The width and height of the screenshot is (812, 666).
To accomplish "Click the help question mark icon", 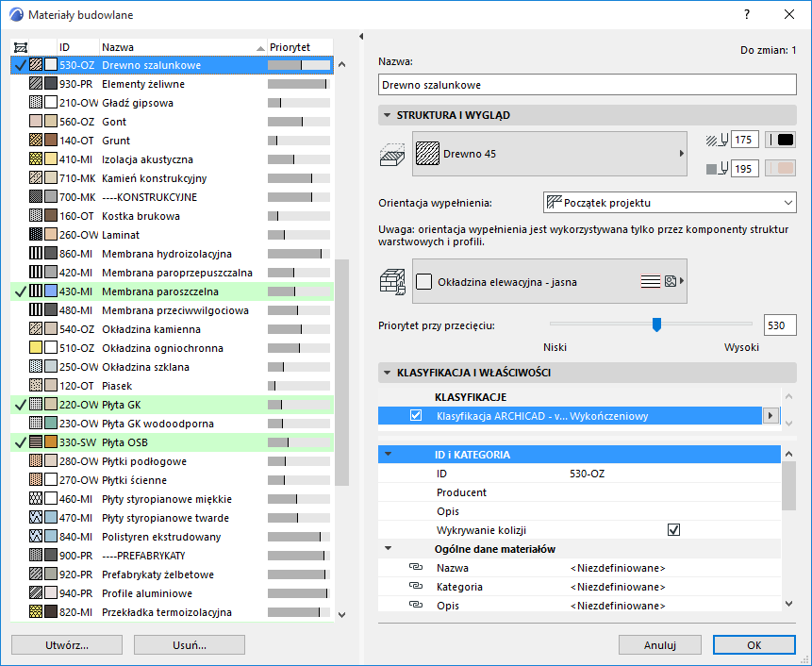I will tap(746, 14).
